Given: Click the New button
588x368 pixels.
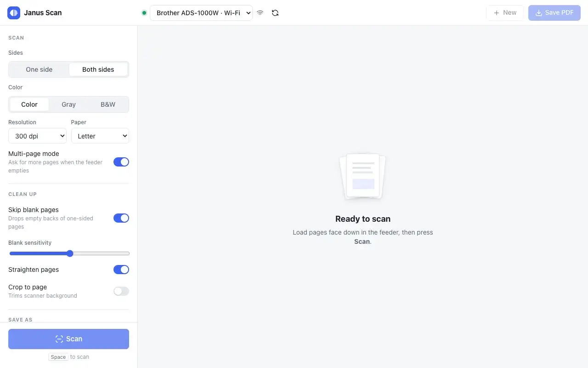Looking at the screenshot, I should 505,13.
